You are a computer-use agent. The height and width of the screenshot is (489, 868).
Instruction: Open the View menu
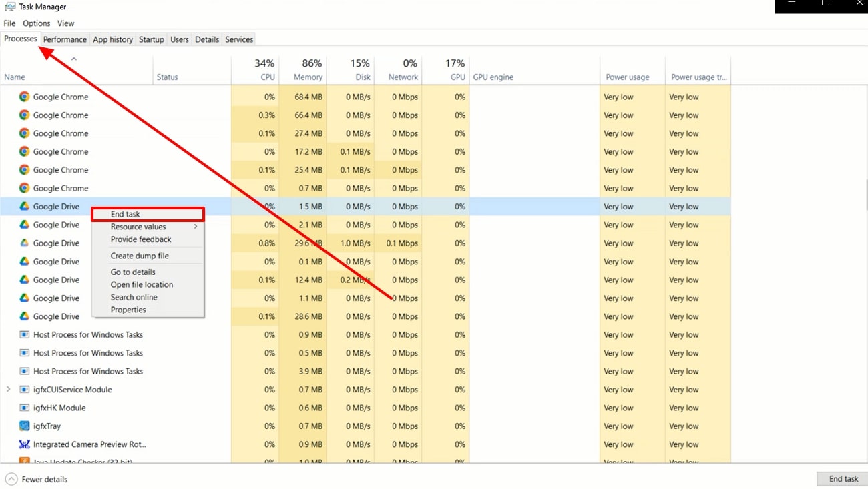pos(65,23)
